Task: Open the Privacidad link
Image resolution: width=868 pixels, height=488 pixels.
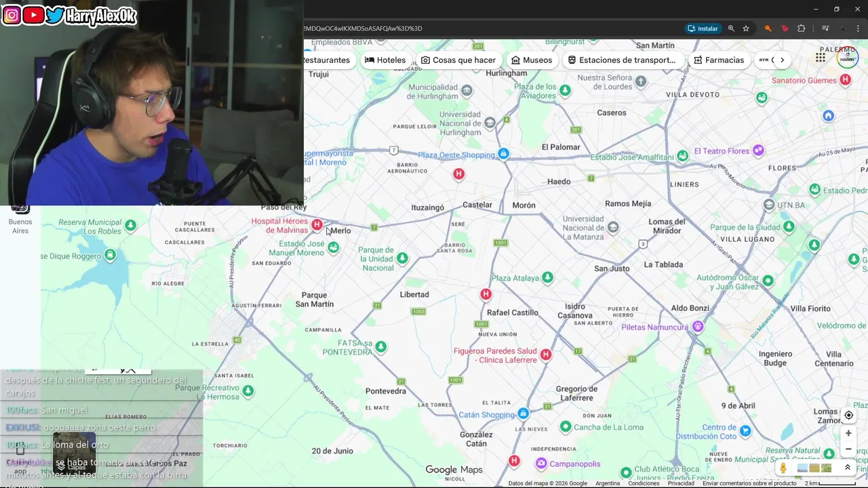Action: (x=681, y=483)
